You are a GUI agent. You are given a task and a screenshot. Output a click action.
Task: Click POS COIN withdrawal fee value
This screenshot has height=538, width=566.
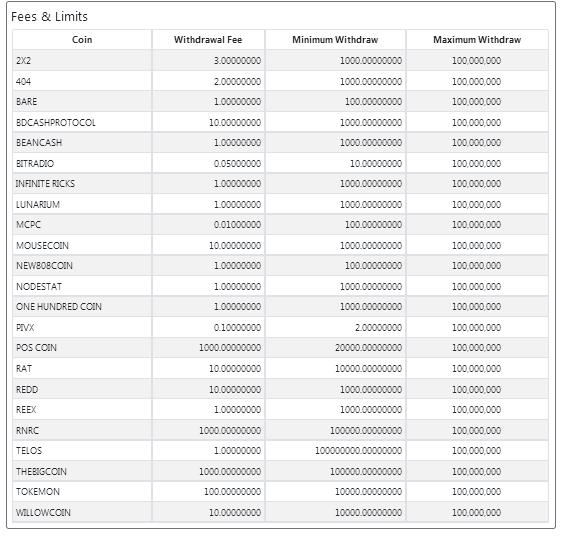pyautogui.click(x=230, y=347)
